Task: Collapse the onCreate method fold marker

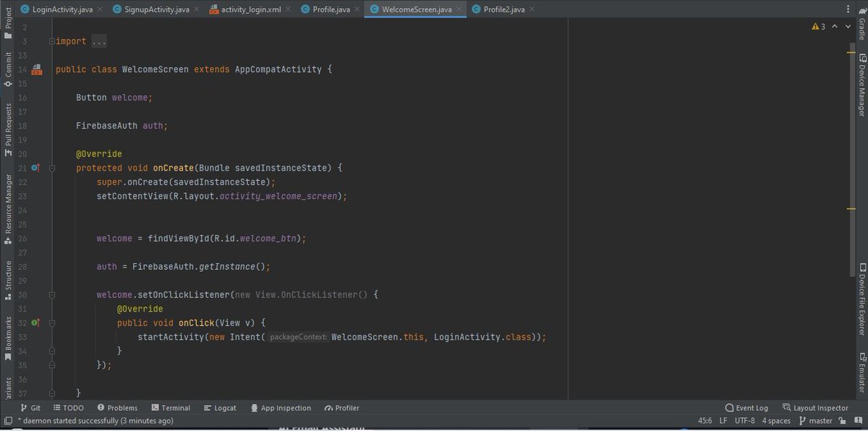Action: (x=51, y=168)
